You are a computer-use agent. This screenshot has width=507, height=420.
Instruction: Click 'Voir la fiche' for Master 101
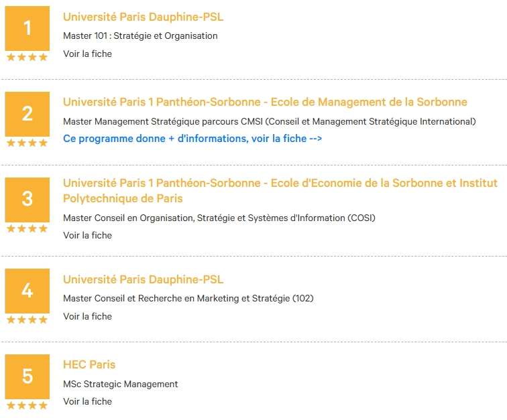[x=87, y=54]
